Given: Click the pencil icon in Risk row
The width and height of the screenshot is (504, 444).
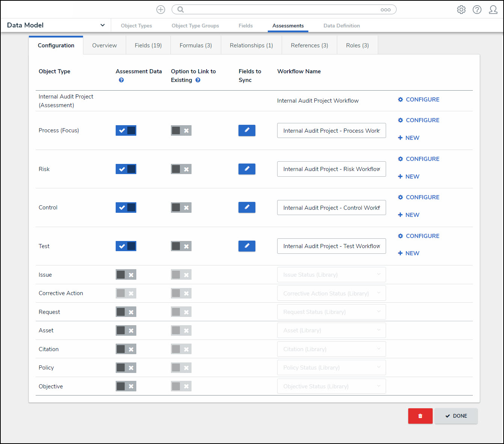Looking at the screenshot, I should click(247, 169).
